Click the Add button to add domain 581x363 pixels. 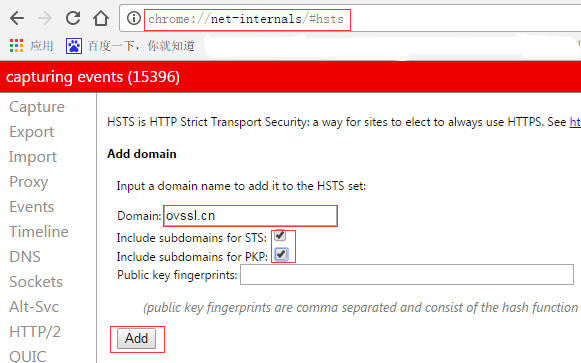(137, 339)
